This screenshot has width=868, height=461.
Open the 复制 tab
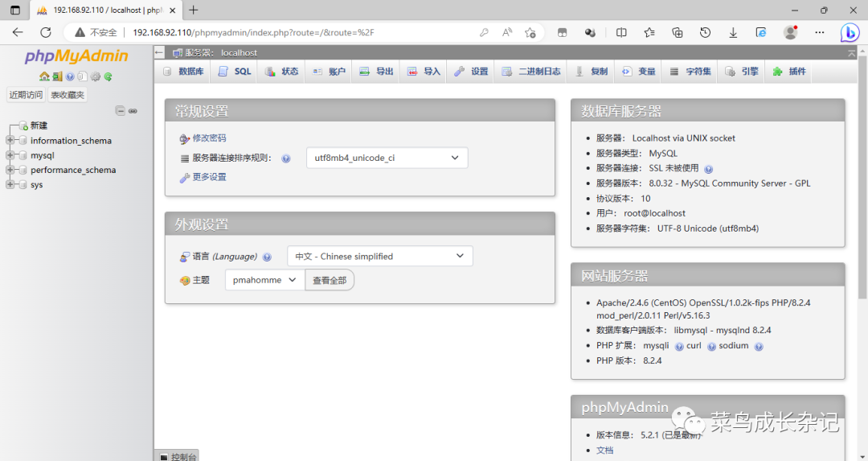coord(592,72)
